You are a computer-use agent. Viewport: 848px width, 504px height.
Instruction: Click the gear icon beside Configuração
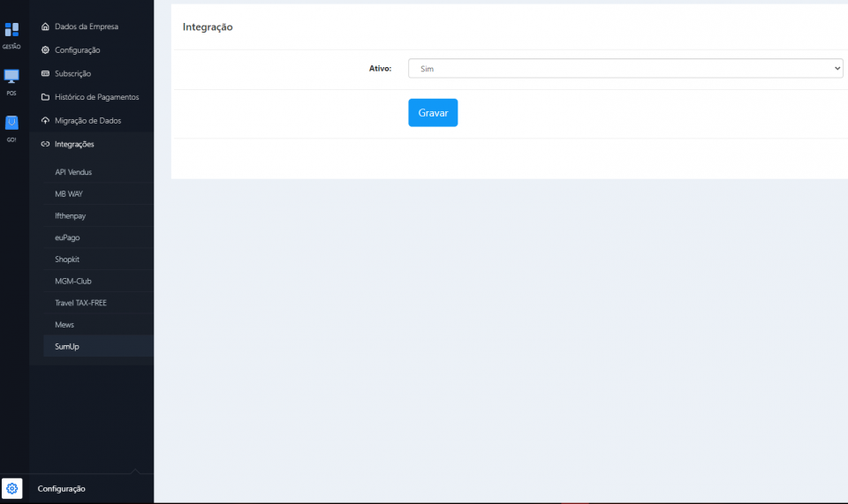(45, 50)
